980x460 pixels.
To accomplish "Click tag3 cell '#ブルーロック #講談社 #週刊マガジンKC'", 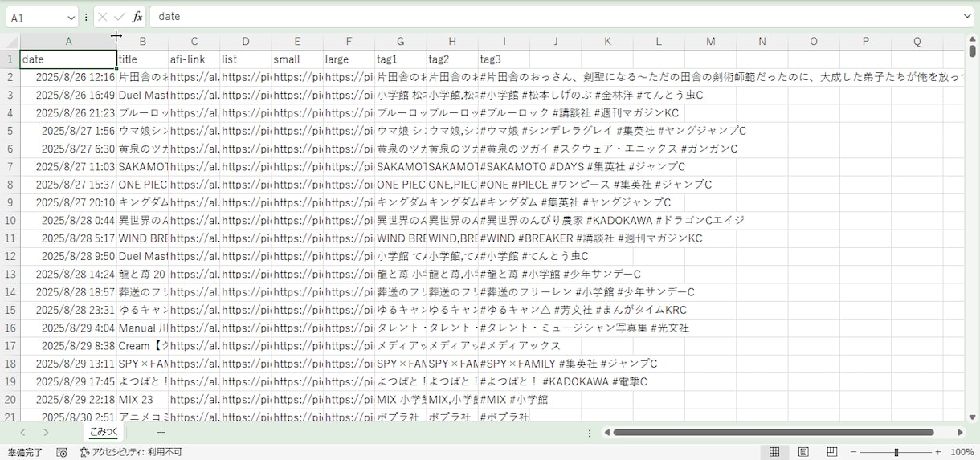I will coord(579,113).
